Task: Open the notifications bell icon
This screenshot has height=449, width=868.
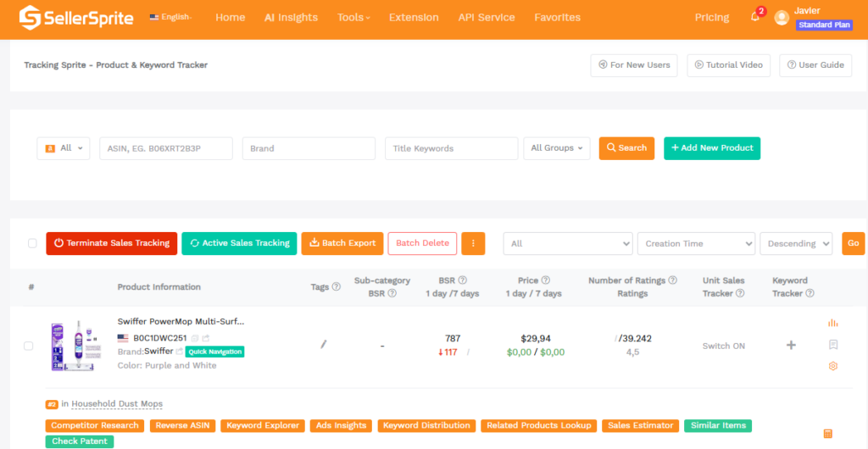Action: click(x=755, y=17)
